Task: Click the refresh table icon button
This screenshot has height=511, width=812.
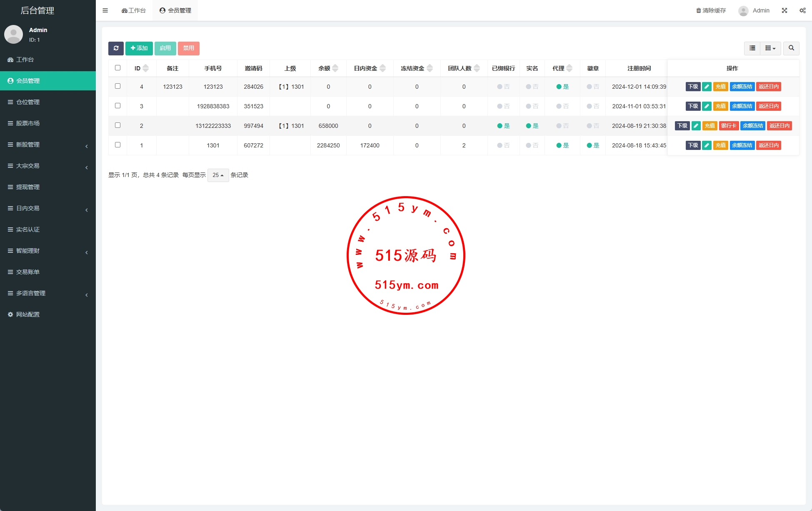Action: pos(116,48)
